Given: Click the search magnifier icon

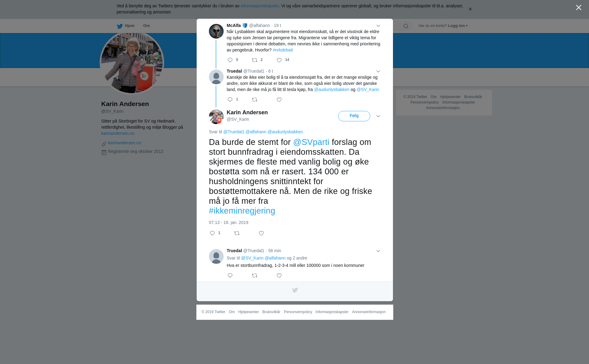Looking at the screenshot, I should [406, 26].
